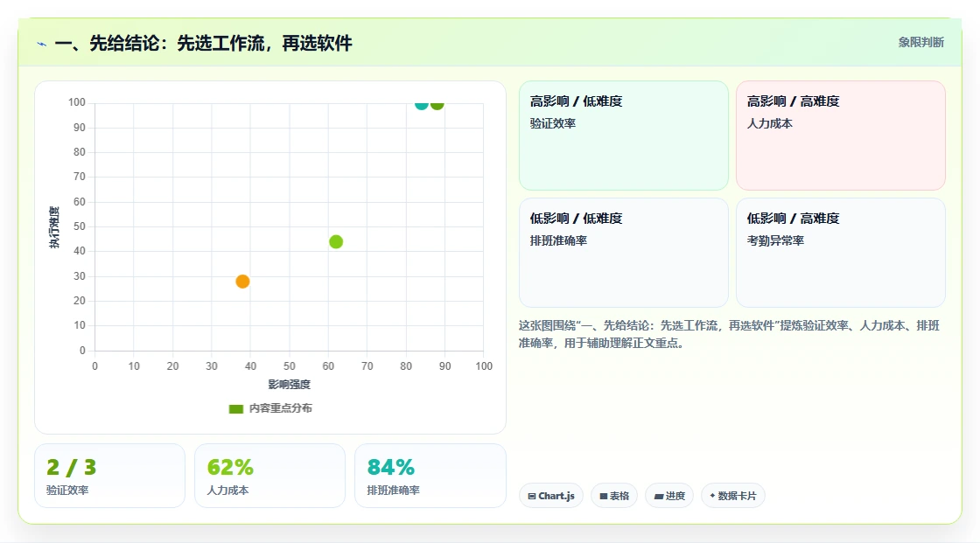Open the 低影响 / 高难度 quadrant card
Viewport: 980px width, 543px height.
click(841, 253)
